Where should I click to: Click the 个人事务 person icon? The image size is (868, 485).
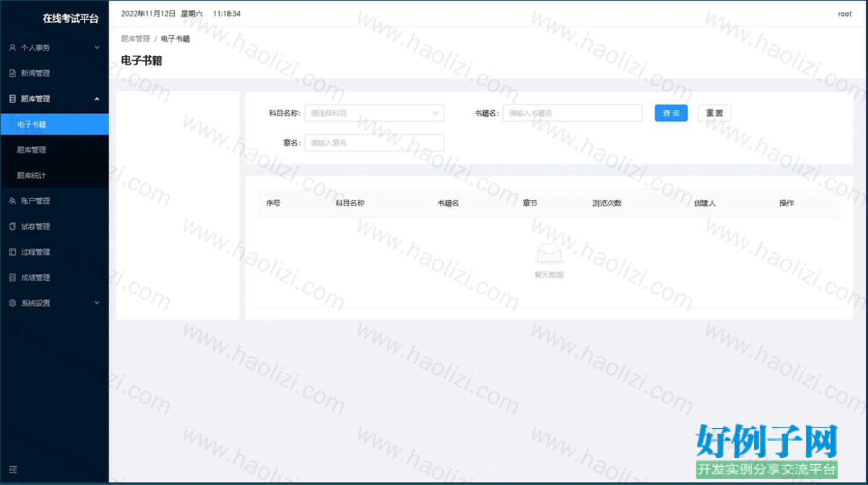pos(13,48)
